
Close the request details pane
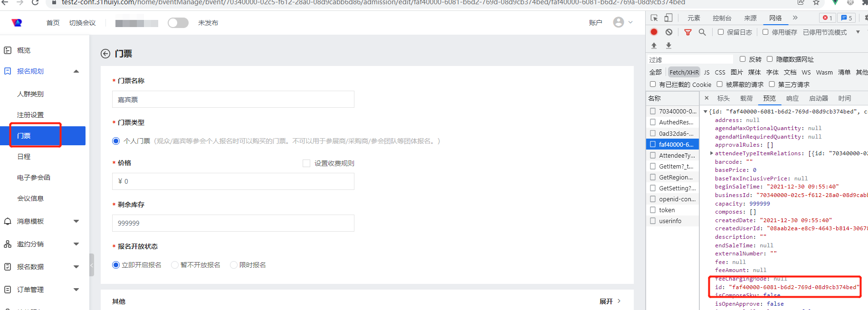[706, 98]
